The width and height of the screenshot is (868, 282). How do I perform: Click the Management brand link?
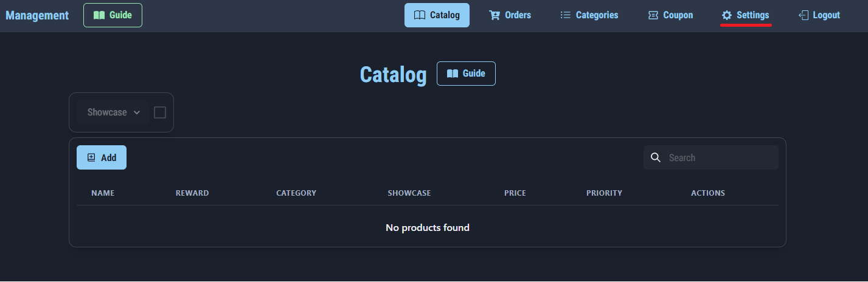(x=37, y=15)
